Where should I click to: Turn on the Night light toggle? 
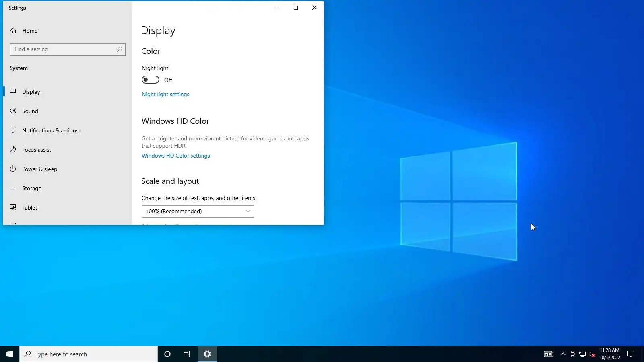click(151, 80)
